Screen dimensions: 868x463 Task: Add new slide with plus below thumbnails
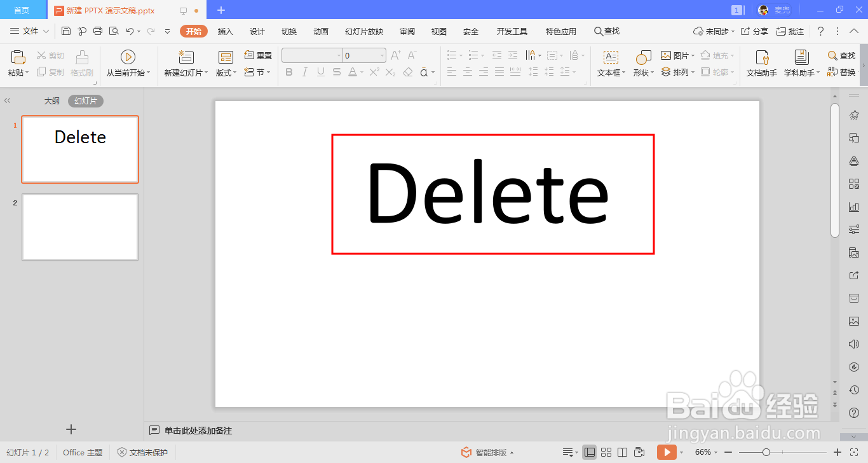(71, 429)
